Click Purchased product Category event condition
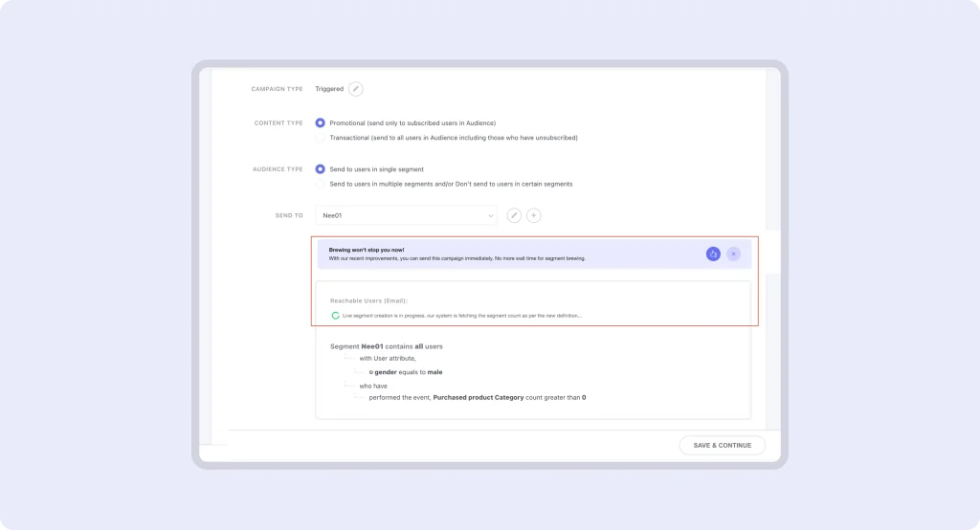Screen dimensions: 980x530 tap(477, 397)
